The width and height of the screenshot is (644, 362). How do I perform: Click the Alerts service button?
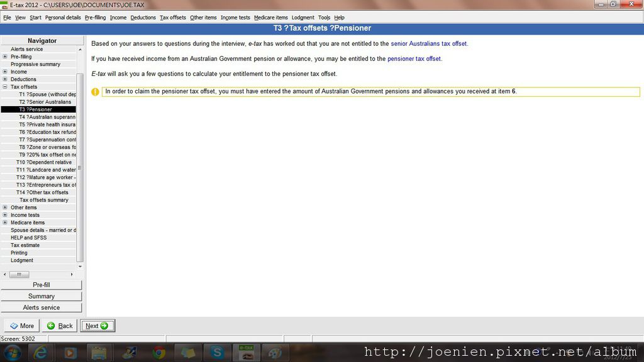pos(42,307)
